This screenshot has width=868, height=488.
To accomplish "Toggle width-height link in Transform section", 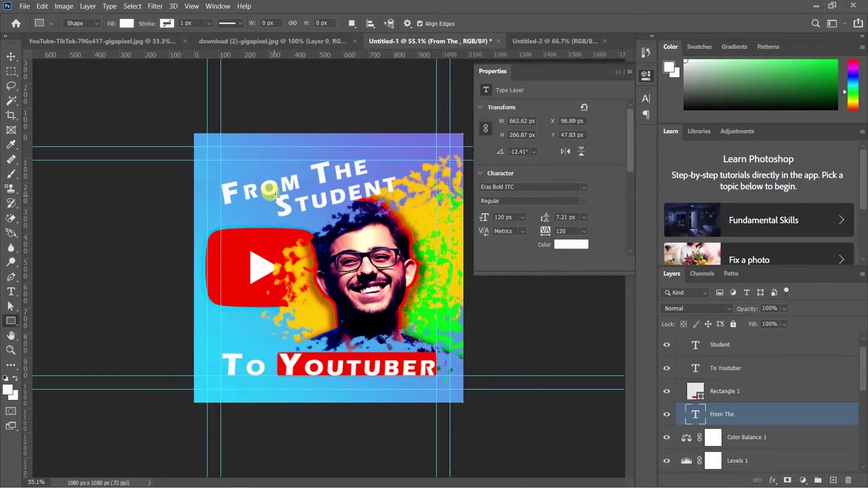I will [x=486, y=128].
